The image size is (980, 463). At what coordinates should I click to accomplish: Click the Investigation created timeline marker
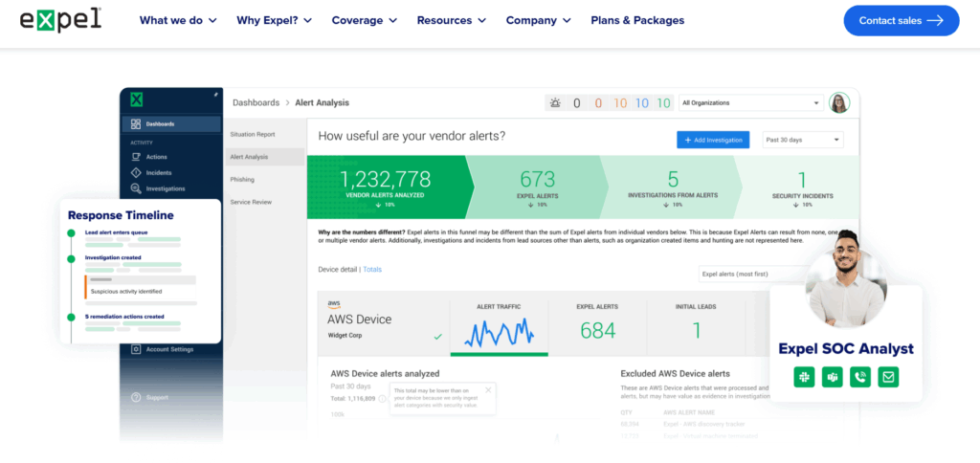click(x=71, y=257)
